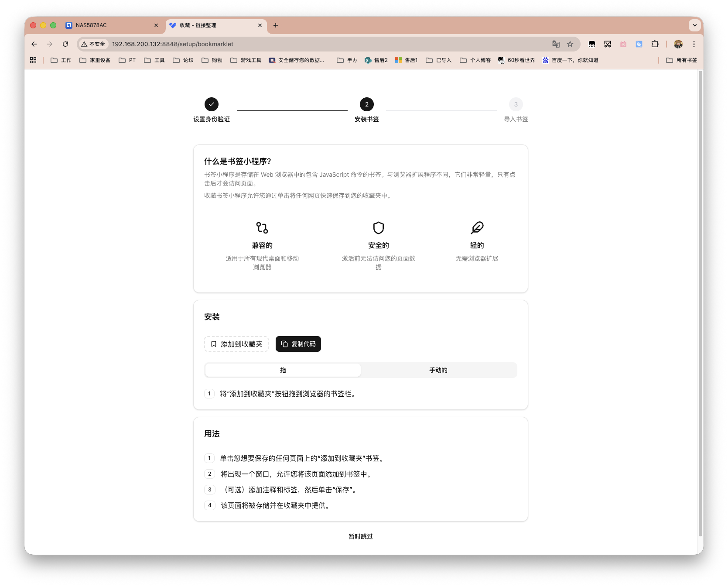
Task: Click the grid icon left of the bookmarks bar
Action: [33, 60]
